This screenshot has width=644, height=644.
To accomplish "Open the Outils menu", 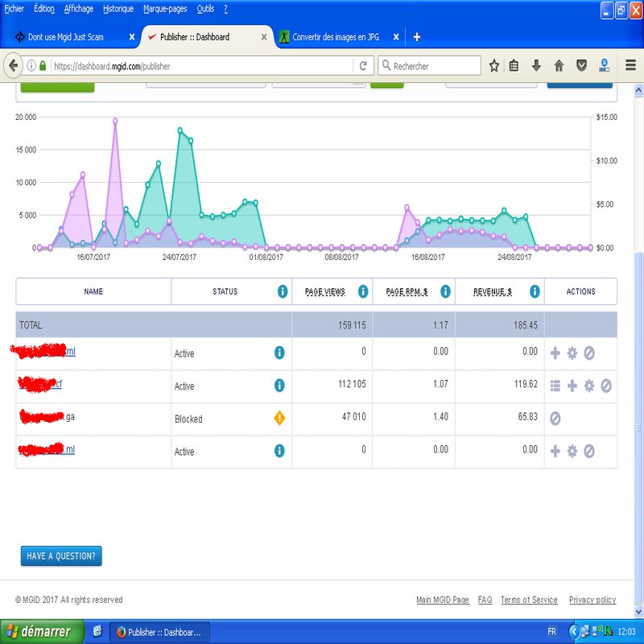I will point(205,9).
